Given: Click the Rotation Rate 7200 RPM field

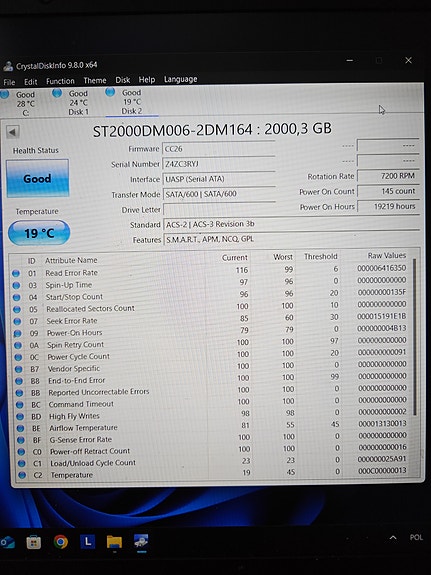Looking at the screenshot, I should [x=388, y=176].
